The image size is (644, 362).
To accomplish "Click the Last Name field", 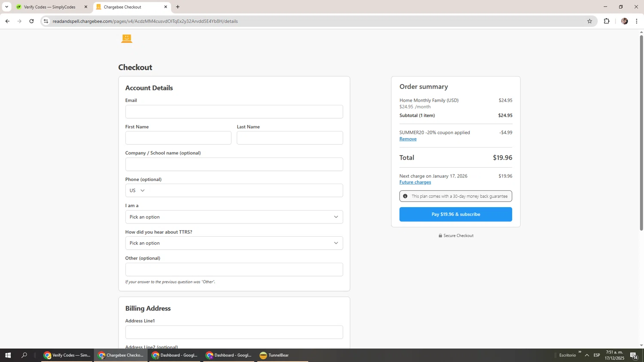I will coord(290,138).
